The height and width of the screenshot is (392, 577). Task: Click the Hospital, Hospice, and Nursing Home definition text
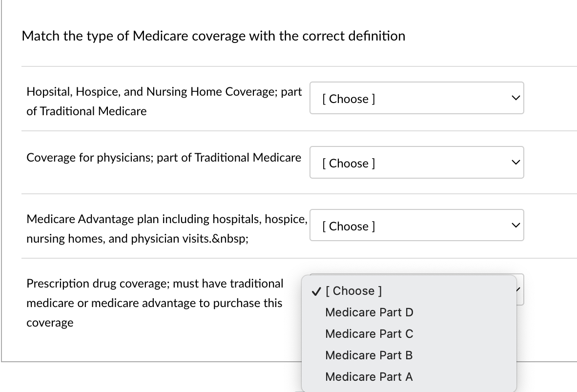(164, 101)
